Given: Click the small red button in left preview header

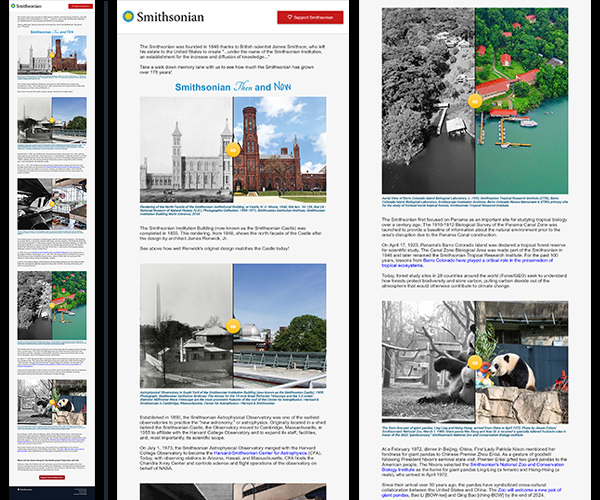Looking at the screenshot, I should pyautogui.click(x=81, y=6).
